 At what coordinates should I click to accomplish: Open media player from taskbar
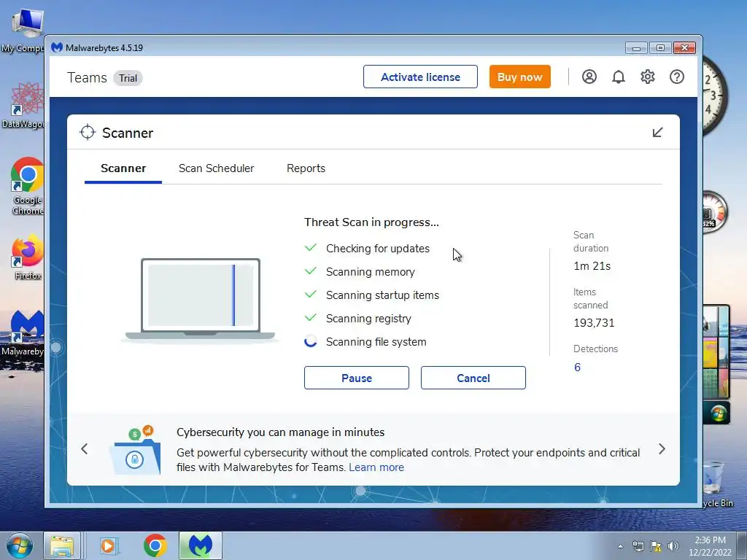point(108,545)
